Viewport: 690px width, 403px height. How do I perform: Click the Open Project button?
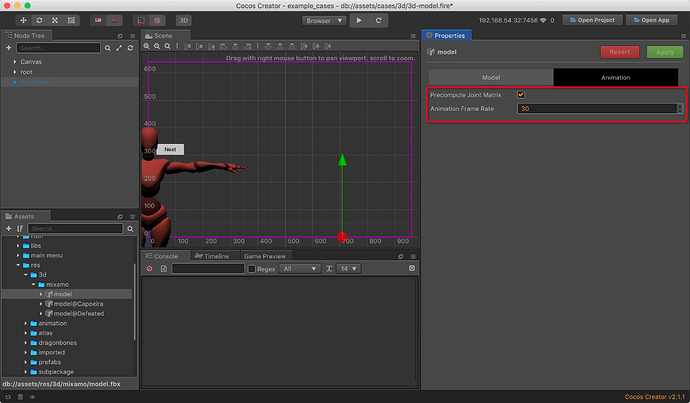pos(591,20)
